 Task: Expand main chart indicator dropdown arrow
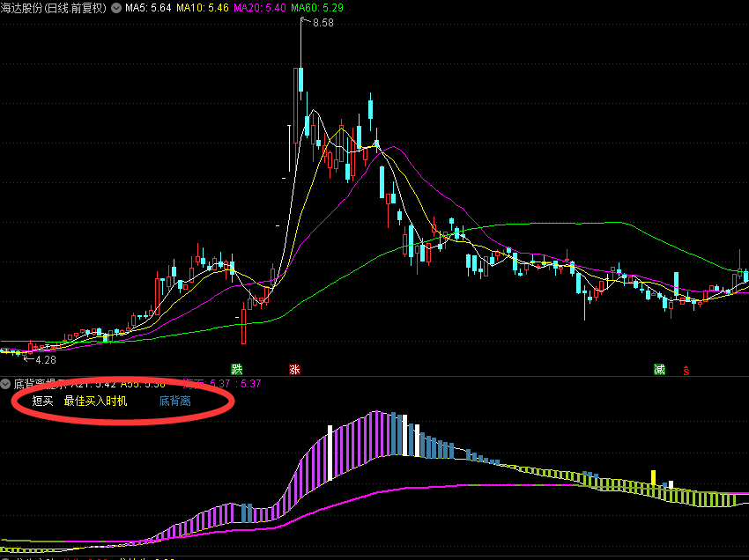(115, 8)
